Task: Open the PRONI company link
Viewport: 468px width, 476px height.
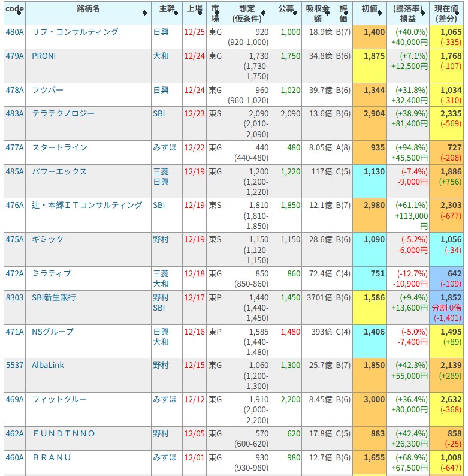Action: click(44, 56)
